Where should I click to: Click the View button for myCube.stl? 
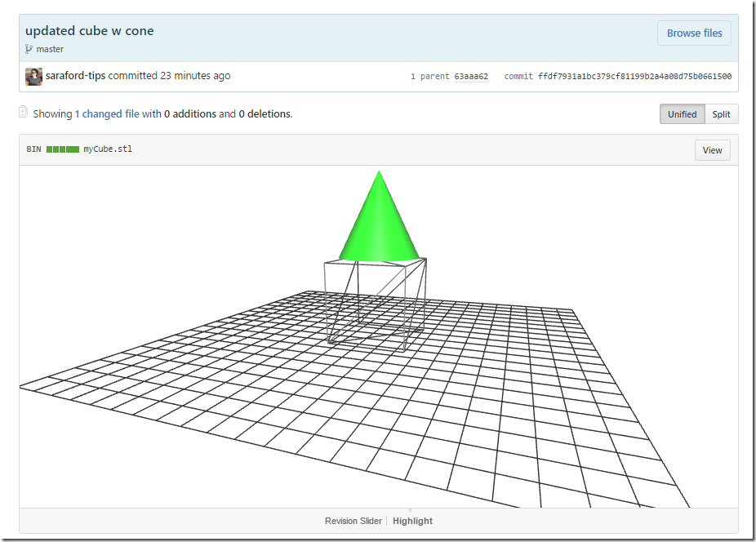[x=712, y=149]
